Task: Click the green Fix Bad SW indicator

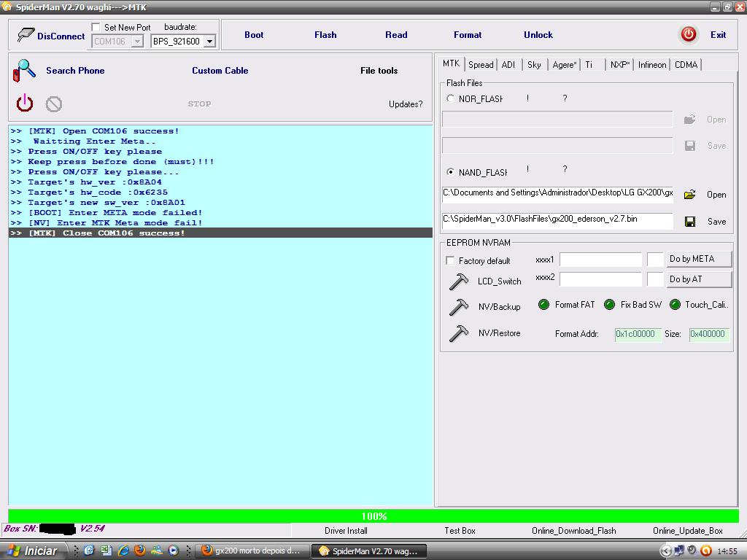Action: [609, 305]
